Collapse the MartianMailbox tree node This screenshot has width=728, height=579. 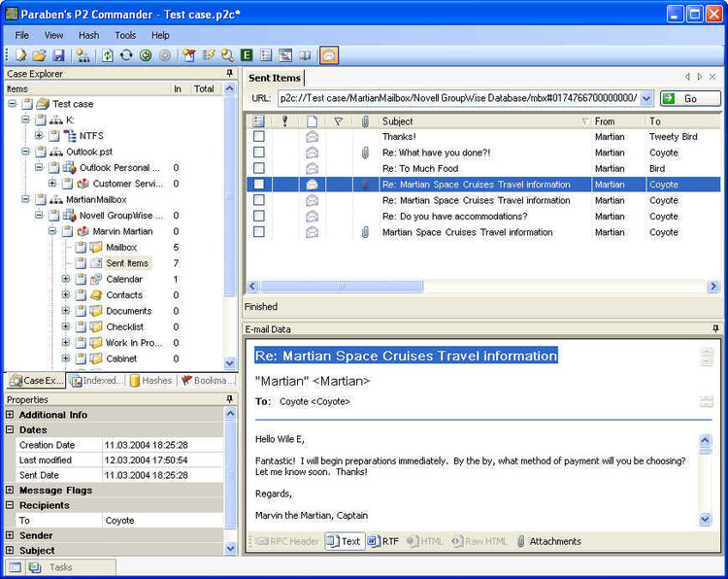pos(25,199)
